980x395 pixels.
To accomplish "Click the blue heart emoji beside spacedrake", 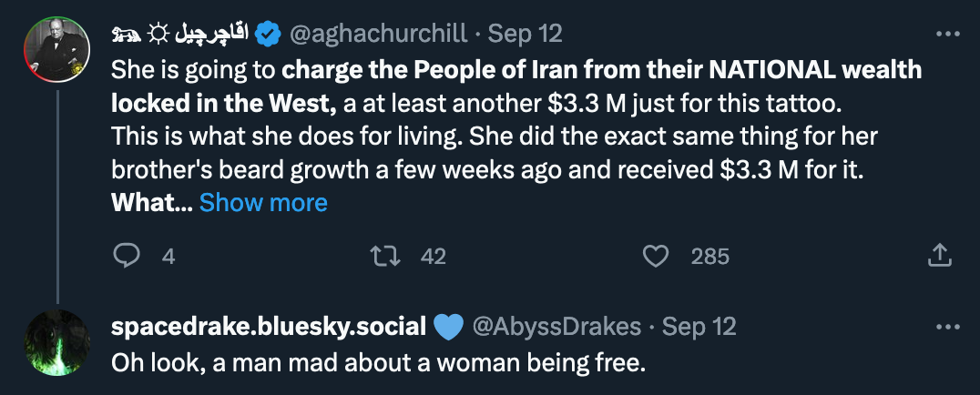I will click(447, 328).
